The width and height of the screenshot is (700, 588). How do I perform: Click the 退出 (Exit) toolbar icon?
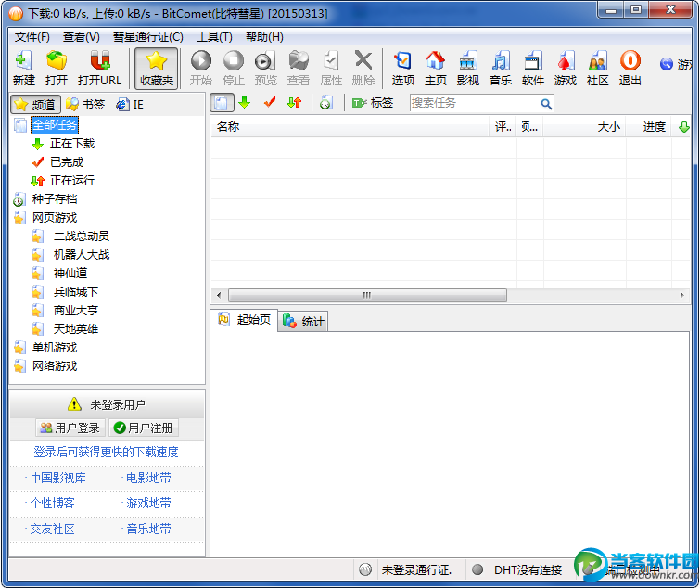click(x=630, y=69)
